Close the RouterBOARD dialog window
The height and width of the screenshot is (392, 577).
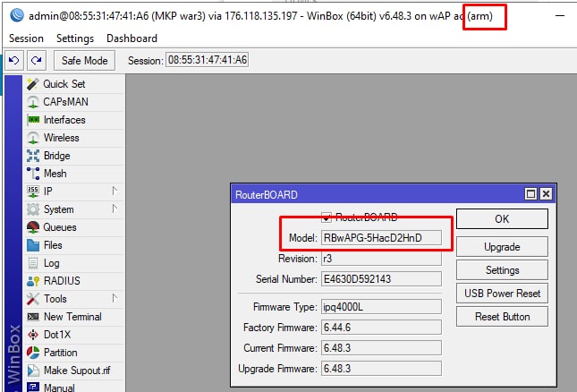point(546,193)
